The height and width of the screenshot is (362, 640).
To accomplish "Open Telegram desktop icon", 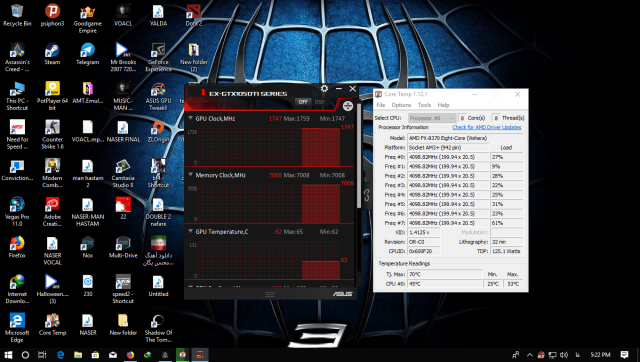I will tap(87, 54).
